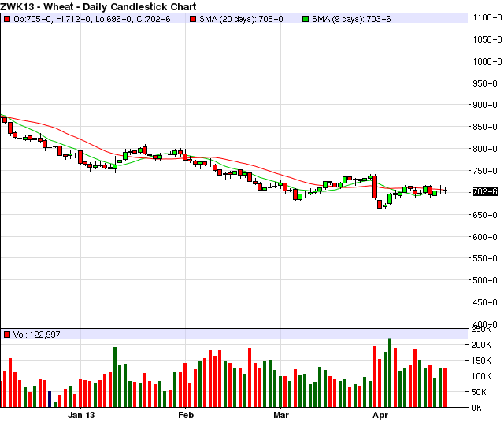Click the 'Feb' date axis label
Screen dimensions: 504x422
[x=186, y=415]
